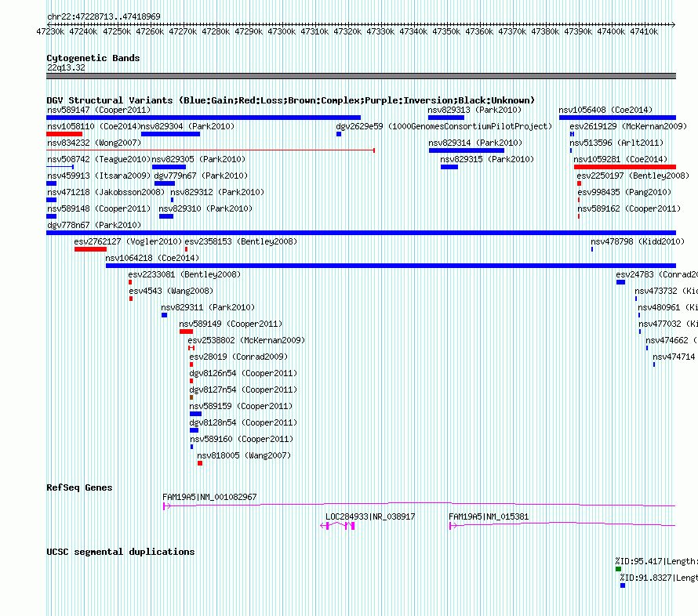Click esv2619129 (McKernan2009) label
698x616 pixels.
628,126
